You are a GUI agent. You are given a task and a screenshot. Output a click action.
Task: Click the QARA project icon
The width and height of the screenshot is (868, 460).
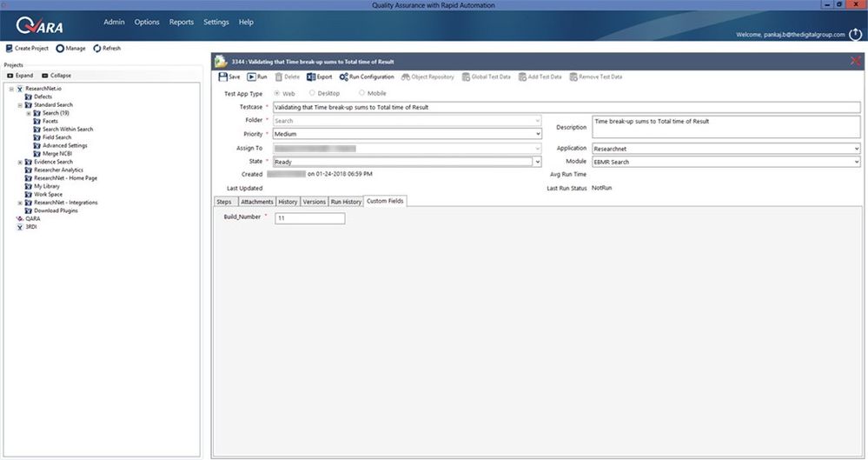point(19,219)
